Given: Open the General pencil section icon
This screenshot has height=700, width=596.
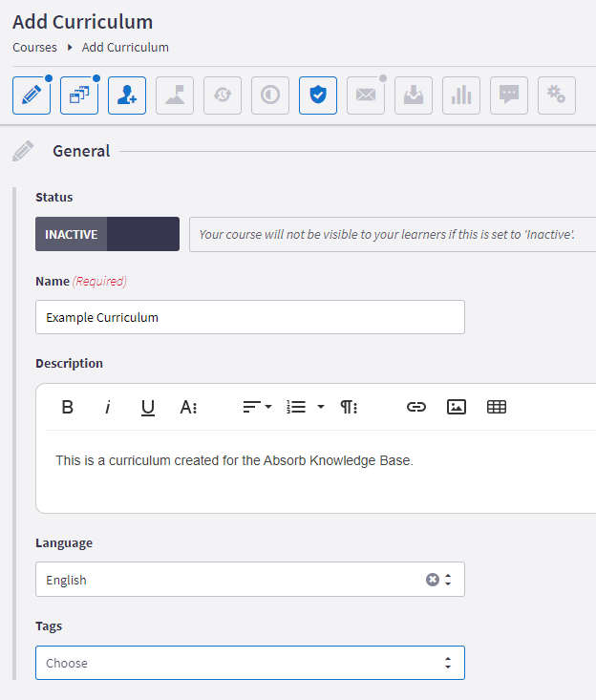Looking at the screenshot, I should [32, 95].
